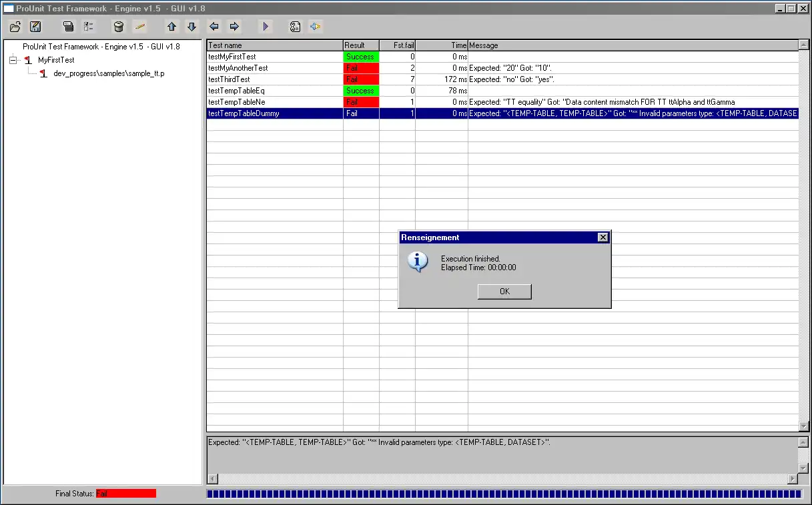Click the Fst.fail value 7 cell

click(x=397, y=79)
